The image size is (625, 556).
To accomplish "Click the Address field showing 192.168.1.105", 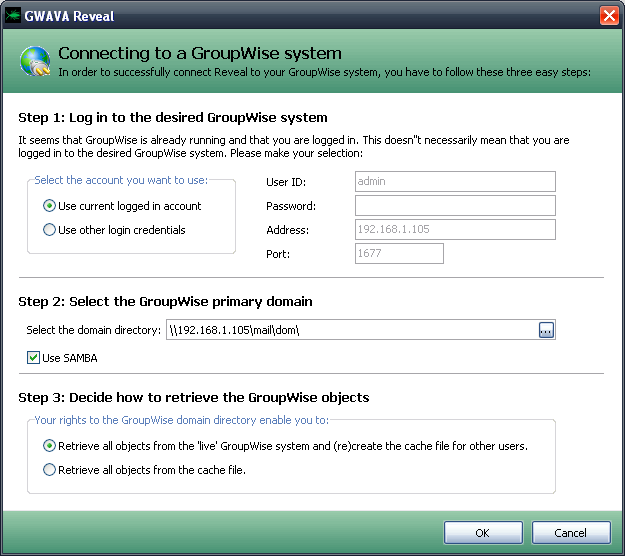I will pyautogui.click(x=455, y=230).
